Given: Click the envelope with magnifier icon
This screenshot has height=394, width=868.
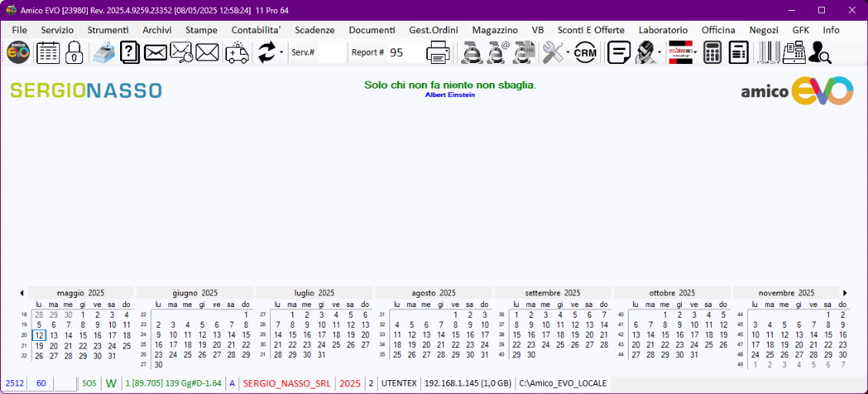Looking at the screenshot, I should point(181,52).
